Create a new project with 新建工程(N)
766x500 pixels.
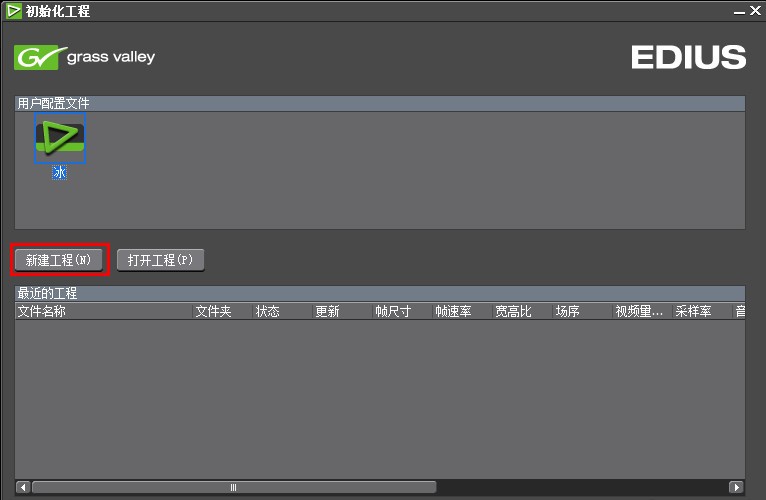tap(59, 260)
